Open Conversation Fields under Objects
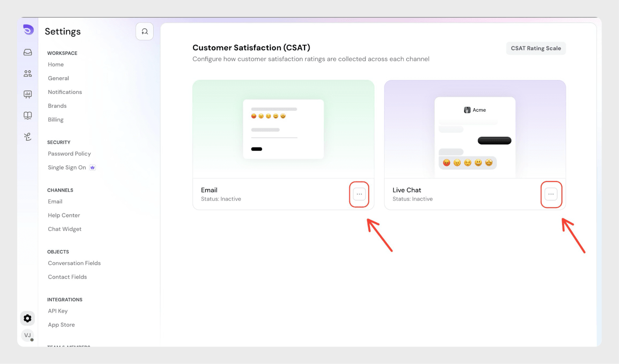The width and height of the screenshot is (619, 364). [74, 263]
